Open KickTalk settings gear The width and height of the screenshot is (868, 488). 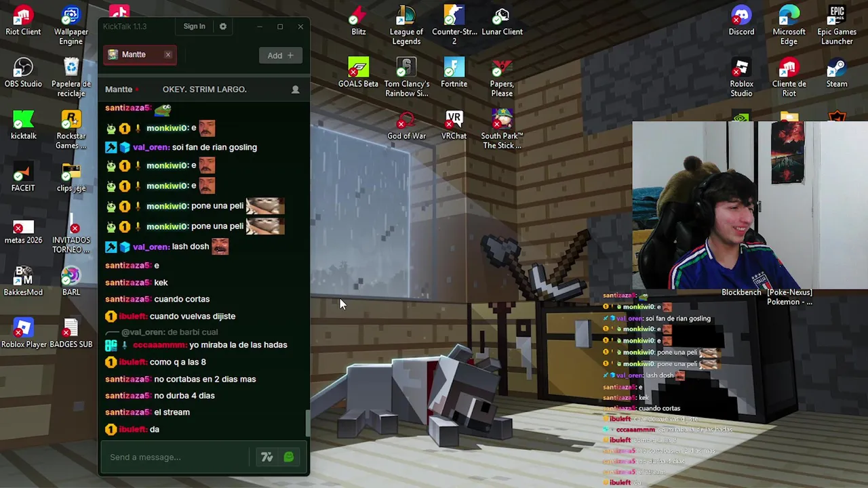(x=222, y=26)
